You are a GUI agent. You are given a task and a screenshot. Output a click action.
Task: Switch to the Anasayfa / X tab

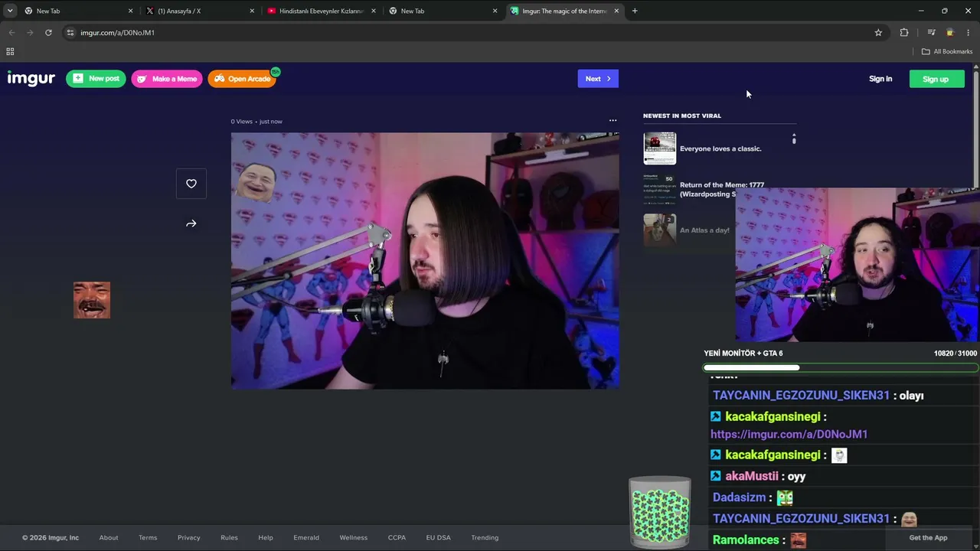coord(200,11)
